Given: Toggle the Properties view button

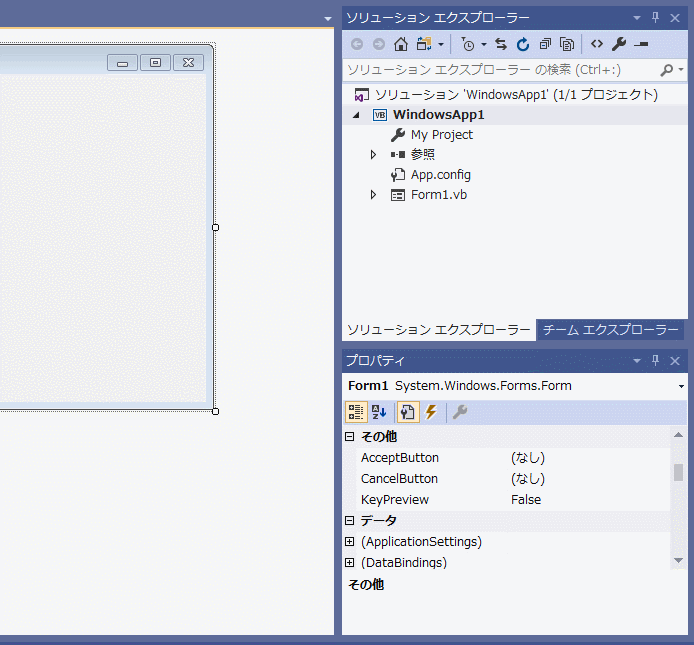Looking at the screenshot, I should pos(407,412).
